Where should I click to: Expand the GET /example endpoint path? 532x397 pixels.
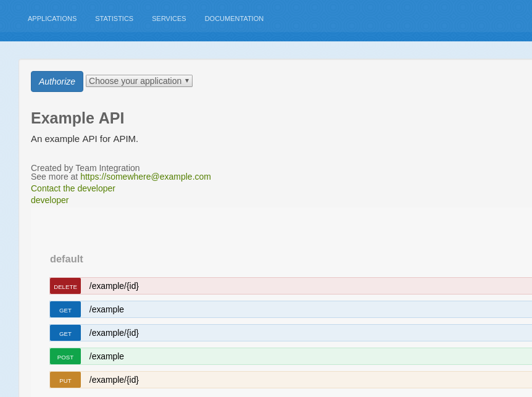(107, 309)
